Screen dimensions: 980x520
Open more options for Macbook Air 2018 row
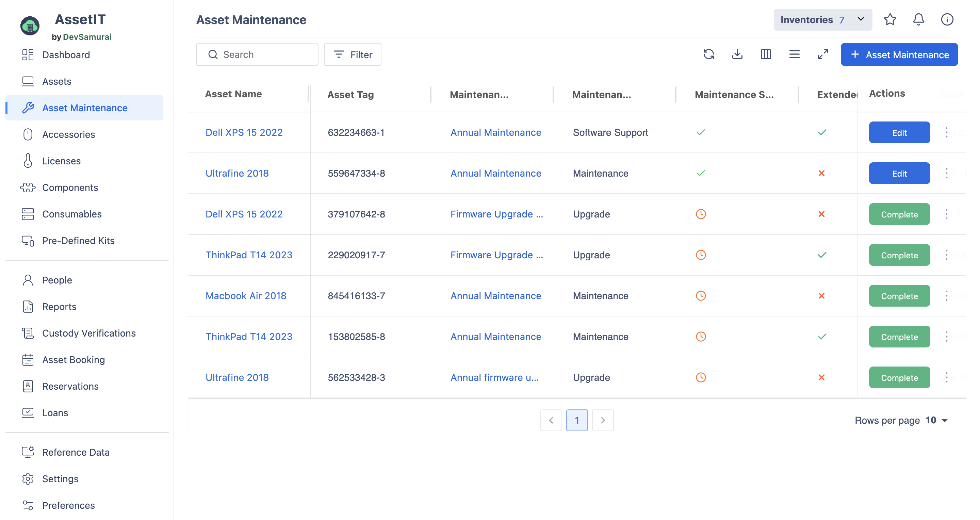(947, 296)
